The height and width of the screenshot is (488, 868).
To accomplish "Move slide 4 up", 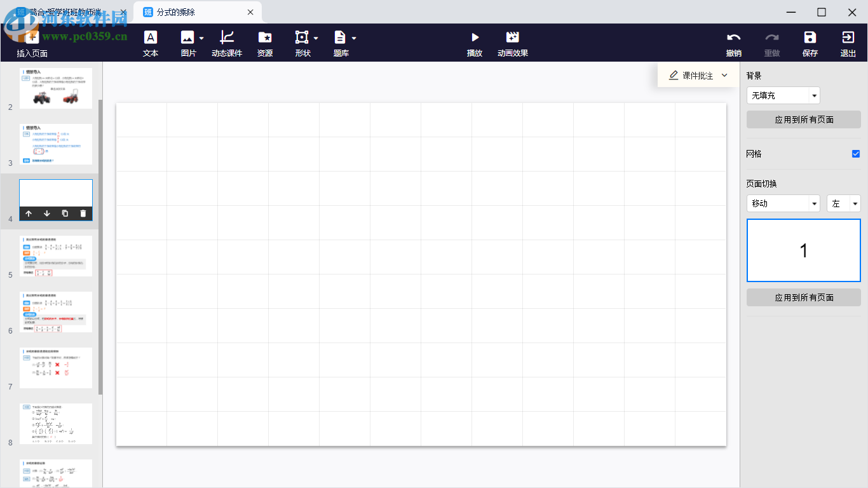I will click(29, 213).
